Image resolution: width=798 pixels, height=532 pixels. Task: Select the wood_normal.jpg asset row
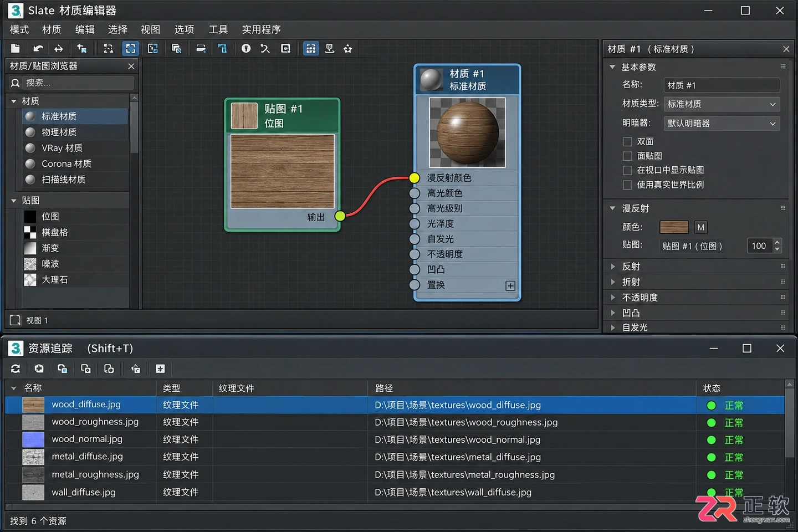[395, 439]
